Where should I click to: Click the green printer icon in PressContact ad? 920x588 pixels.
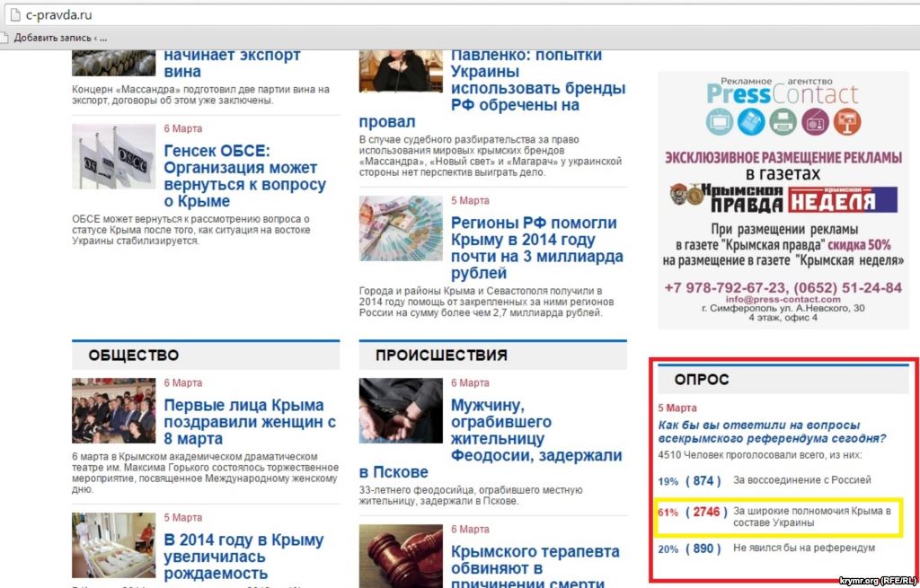click(x=783, y=120)
